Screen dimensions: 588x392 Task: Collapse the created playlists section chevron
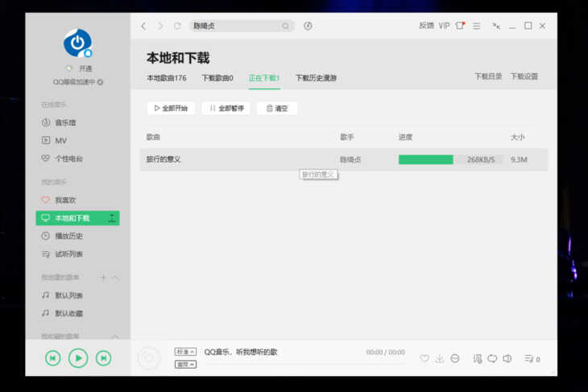(115, 278)
